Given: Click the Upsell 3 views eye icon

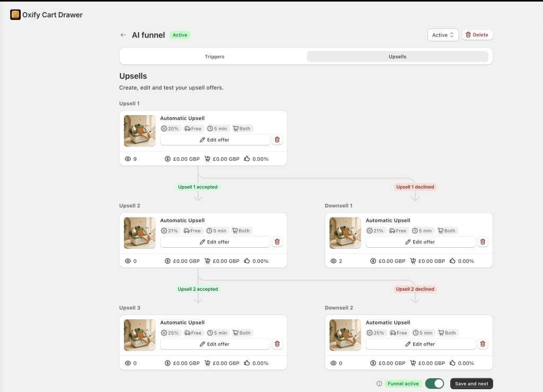Looking at the screenshot, I should [x=128, y=363].
